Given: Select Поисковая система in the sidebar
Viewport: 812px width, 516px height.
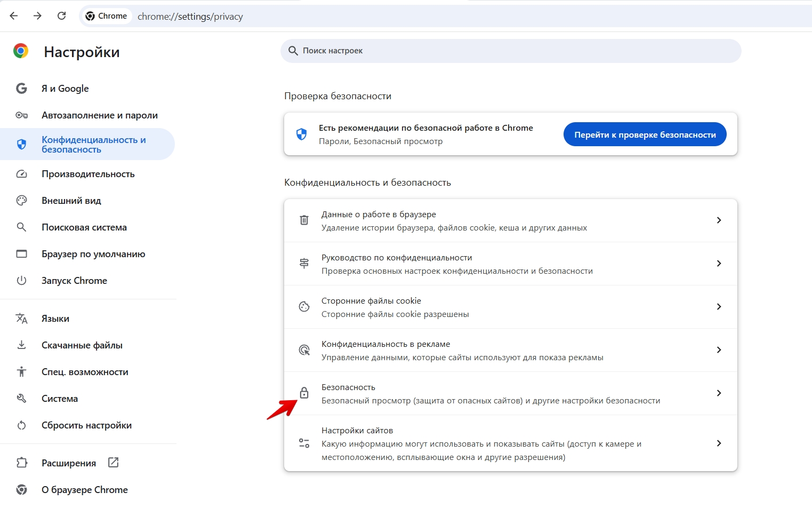Looking at the screenshot, I should pos(84,227).
